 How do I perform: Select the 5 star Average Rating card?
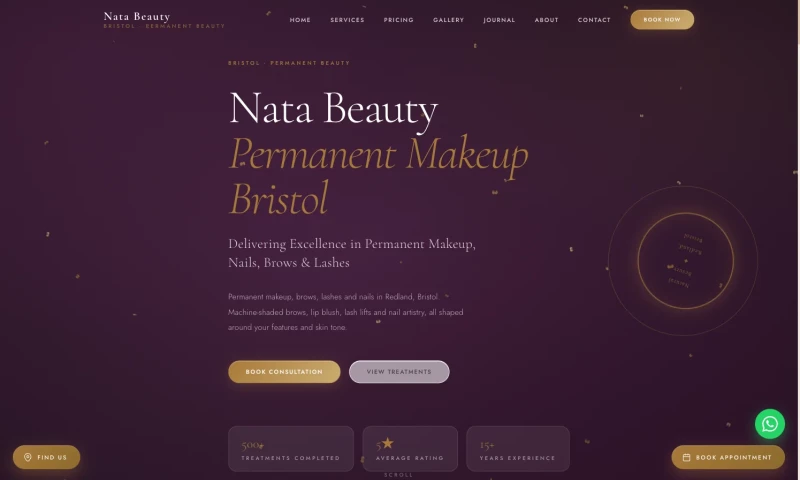(410, 448)
